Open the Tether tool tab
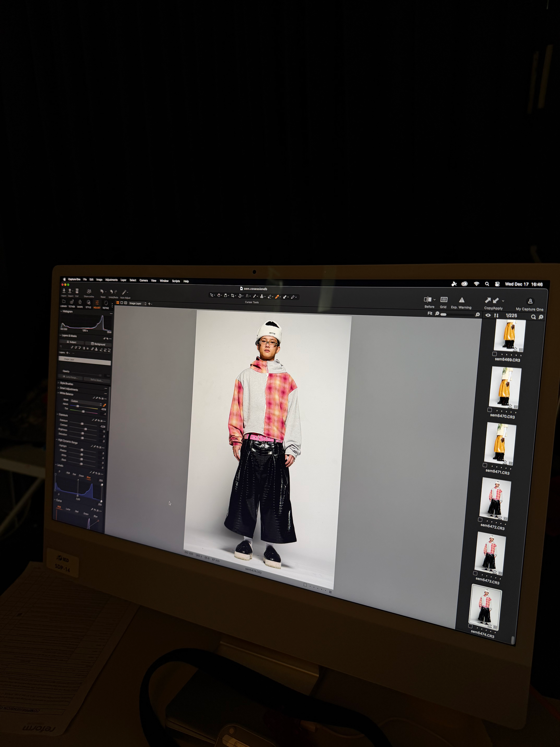 (72, 303)
